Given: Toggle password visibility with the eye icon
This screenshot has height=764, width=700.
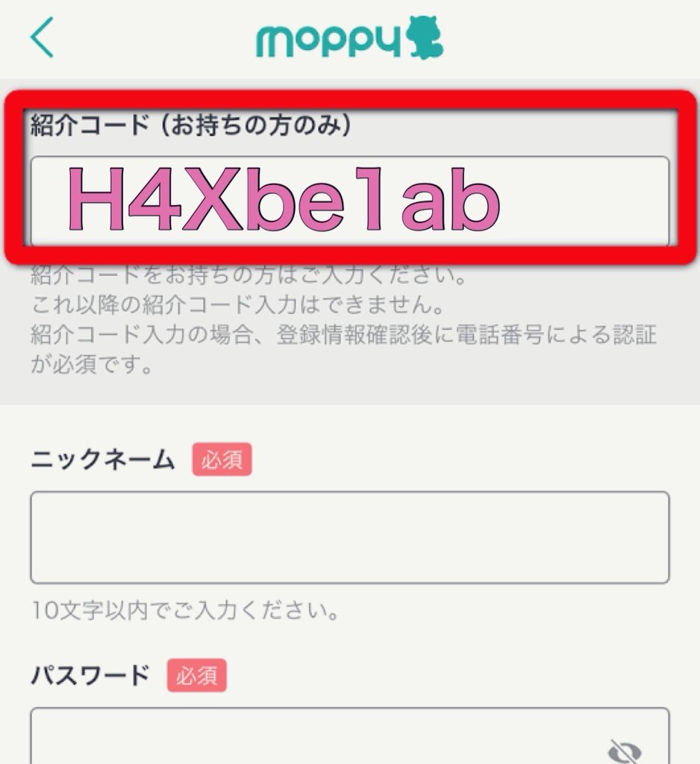Looking at the screenshot, I should [x=625, y=751].
